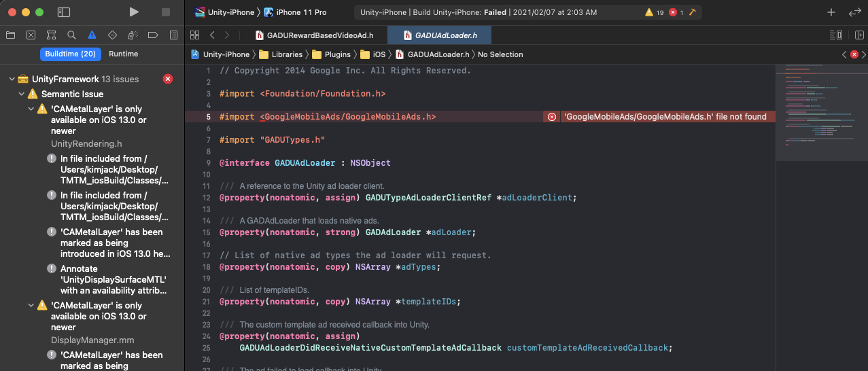Click Unity-iPhone in the jump bar
This screenshot has height=371, width=868.
coord(220,54)
